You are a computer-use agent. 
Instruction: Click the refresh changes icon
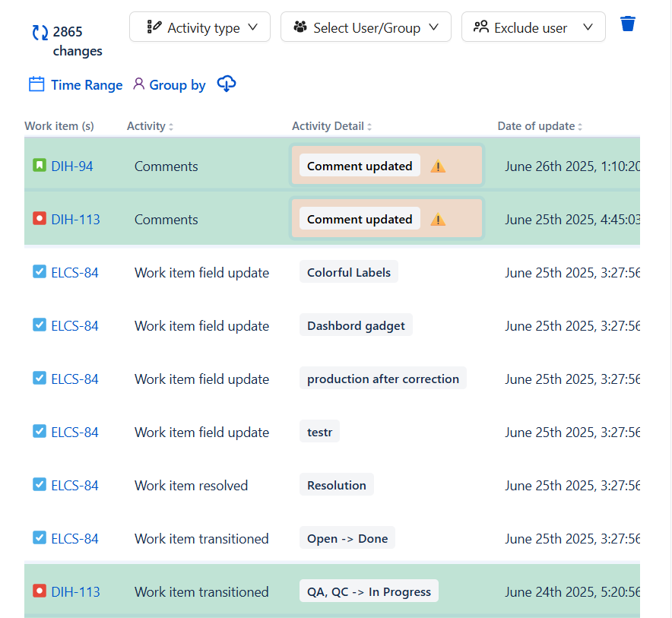[40, 33]
